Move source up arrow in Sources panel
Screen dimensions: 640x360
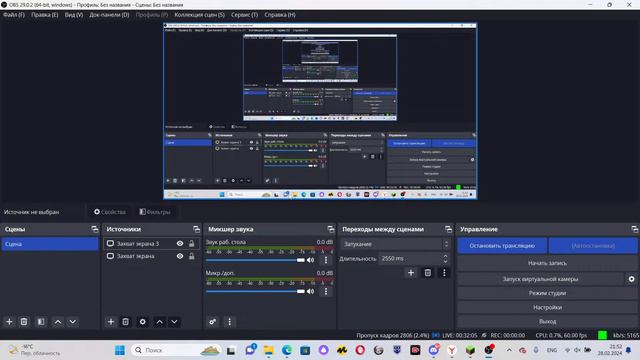pyautogui.click(x=160, y=322)
